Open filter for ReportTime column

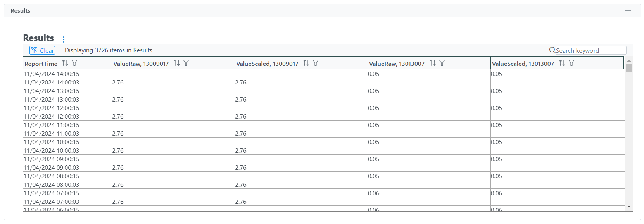pos(74,63)
